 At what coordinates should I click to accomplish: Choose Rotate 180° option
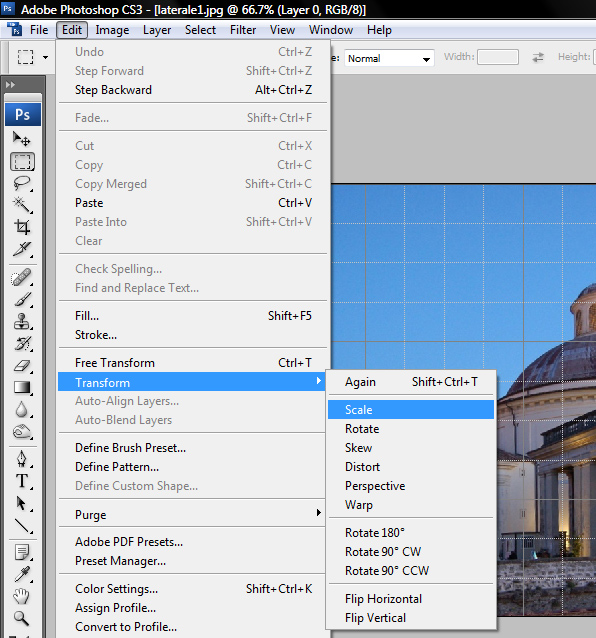point(411,533)
